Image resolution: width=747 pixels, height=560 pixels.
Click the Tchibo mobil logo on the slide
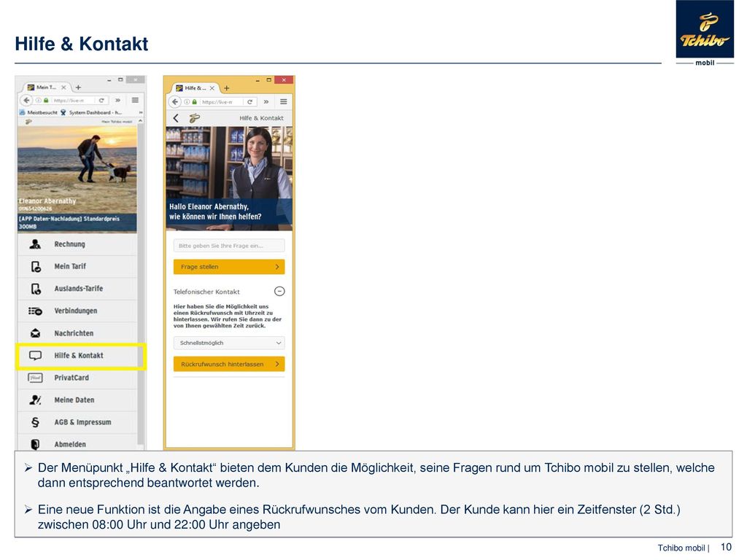coord(705,33)
